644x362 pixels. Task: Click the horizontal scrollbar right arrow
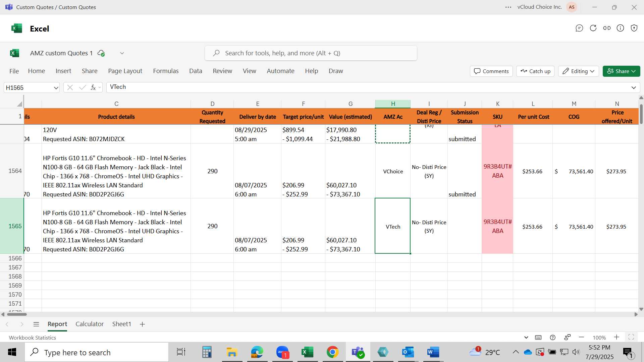(636, 314)
